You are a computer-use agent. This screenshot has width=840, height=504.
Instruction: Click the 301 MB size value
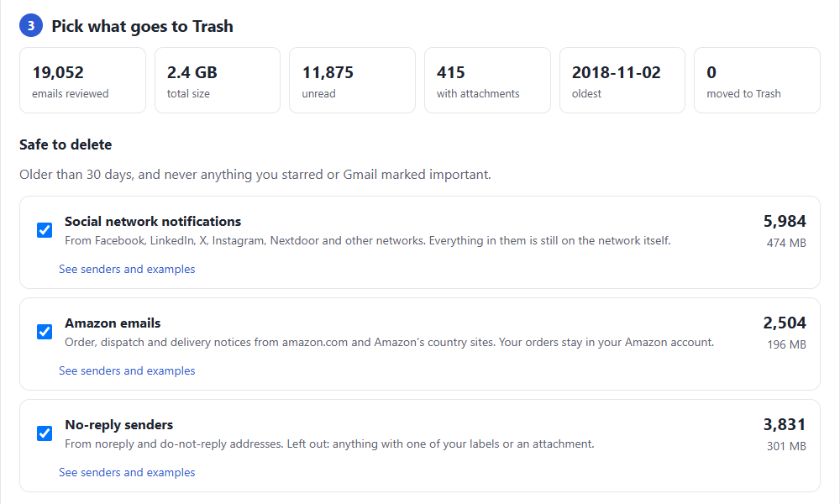pyautogui.click(x=786, y=446)
